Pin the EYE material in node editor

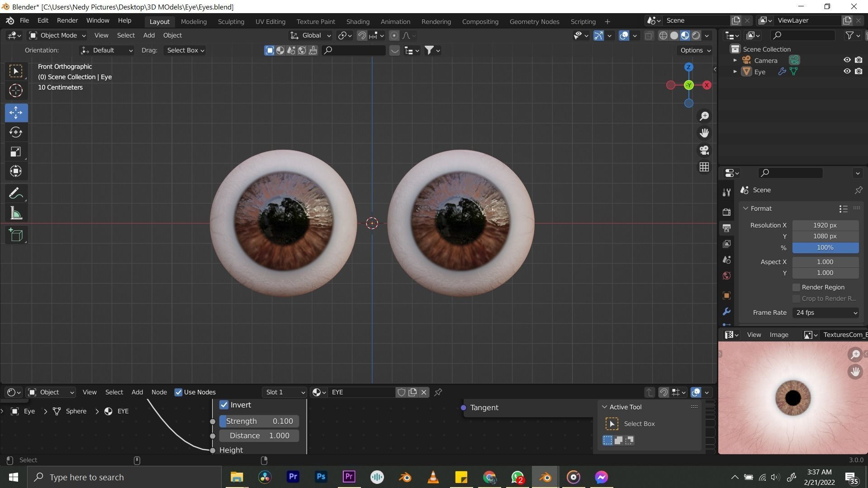[x=438, y=392]
